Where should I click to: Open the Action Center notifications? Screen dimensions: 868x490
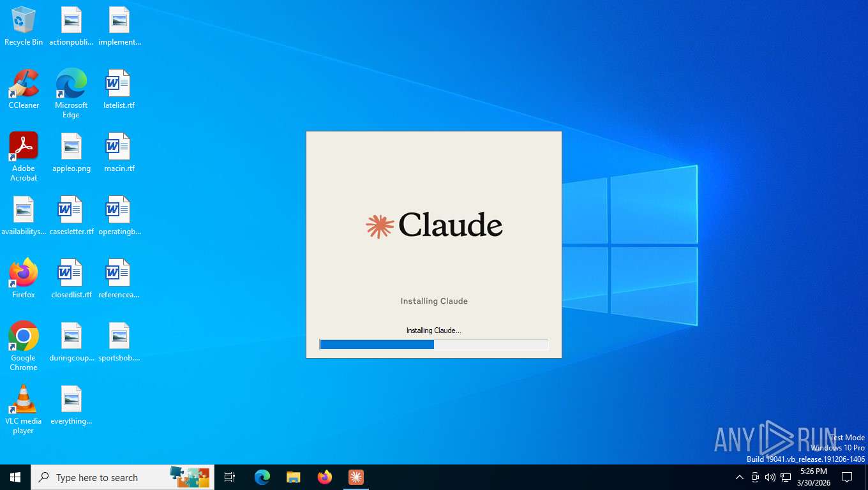(x=848, y=477)
